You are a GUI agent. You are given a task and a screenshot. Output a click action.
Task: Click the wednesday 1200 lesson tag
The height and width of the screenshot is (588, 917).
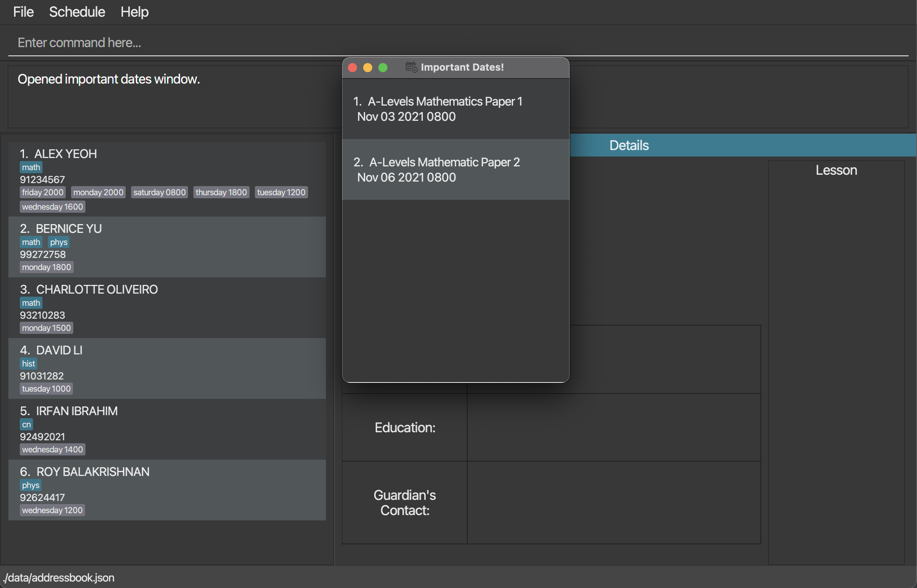52,510
